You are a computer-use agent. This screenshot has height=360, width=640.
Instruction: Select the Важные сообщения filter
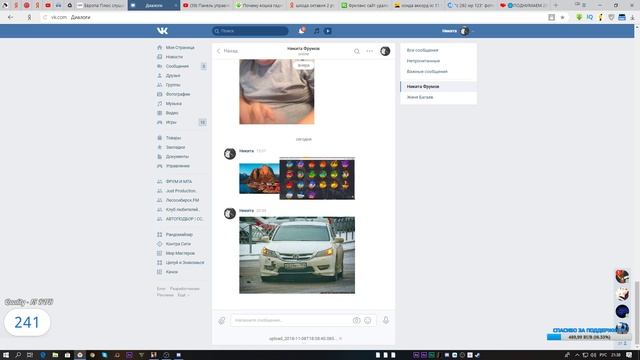(x=427, y=71)
